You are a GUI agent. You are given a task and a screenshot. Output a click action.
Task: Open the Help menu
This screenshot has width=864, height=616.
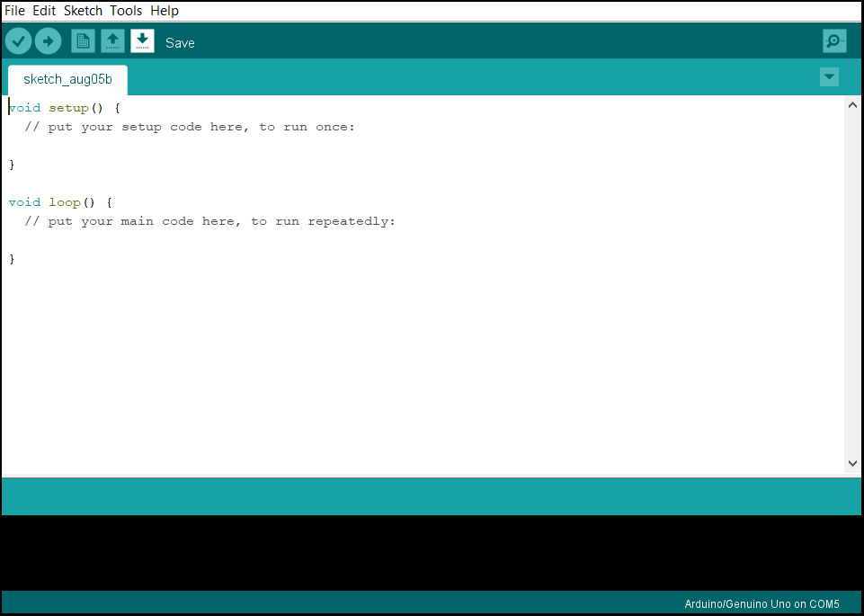[x=165, y=11]
